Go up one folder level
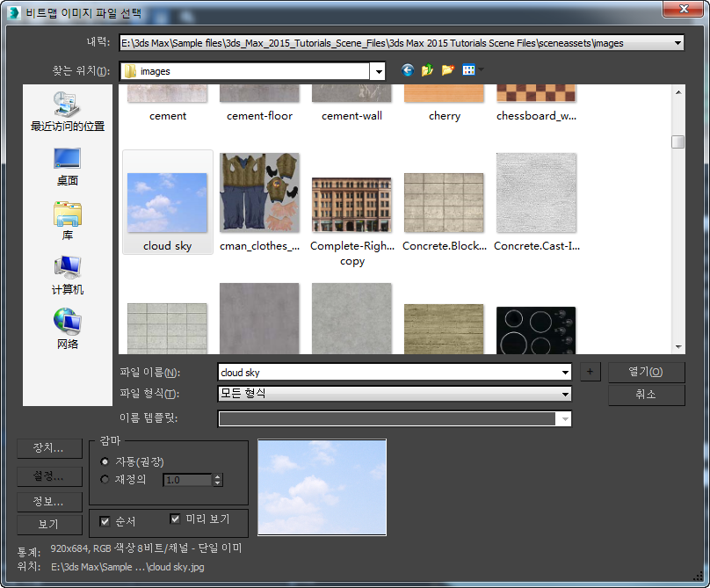 tap(428, 70)
